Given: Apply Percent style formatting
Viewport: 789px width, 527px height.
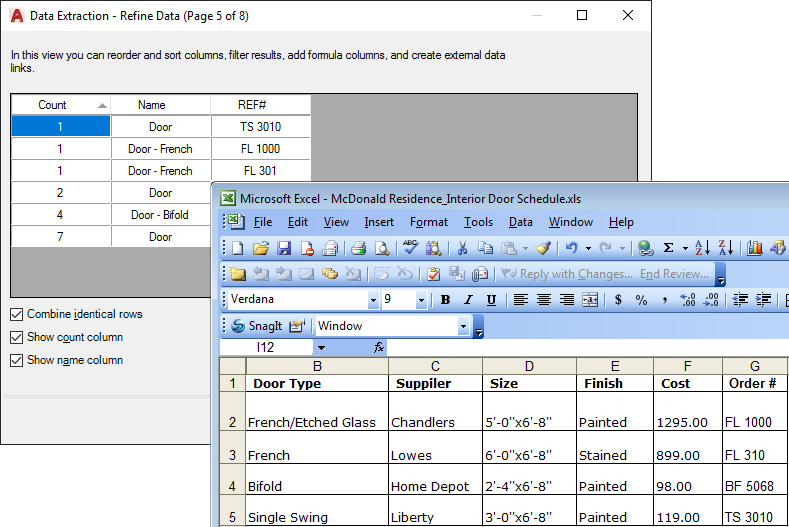Looking at the screenshot, I should pyautogui.click(x=641, y=300).
